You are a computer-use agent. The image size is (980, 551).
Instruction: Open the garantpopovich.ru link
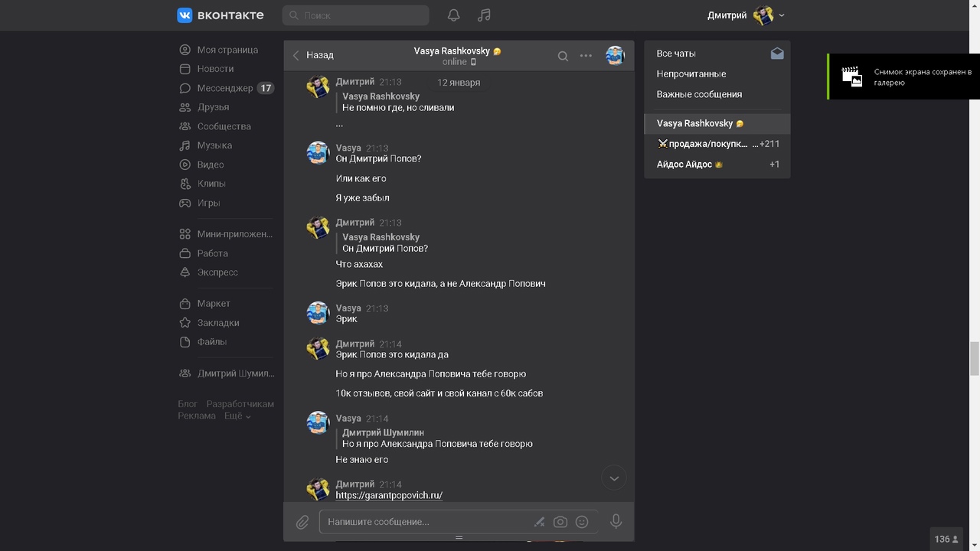pyautogui.click(x=389, y=495)
